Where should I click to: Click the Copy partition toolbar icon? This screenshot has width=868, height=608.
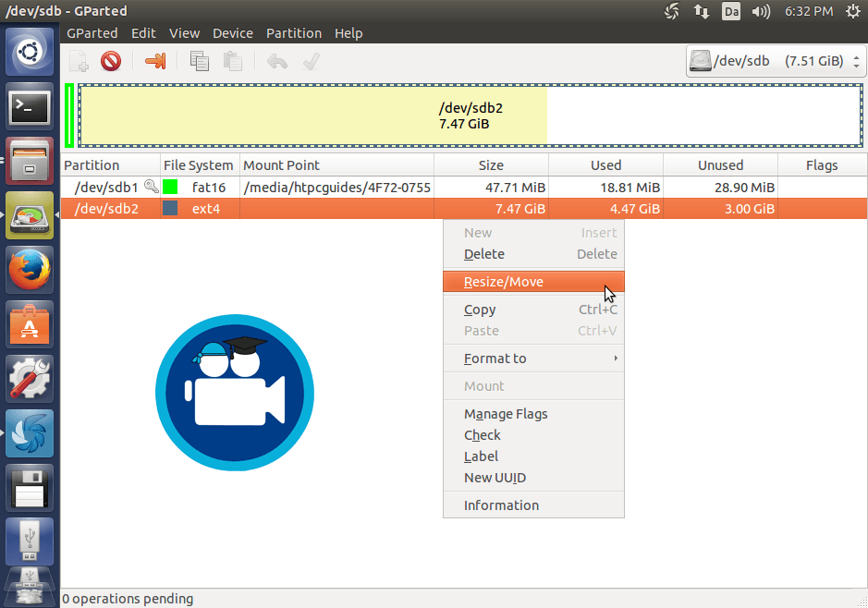pos(199,62)
